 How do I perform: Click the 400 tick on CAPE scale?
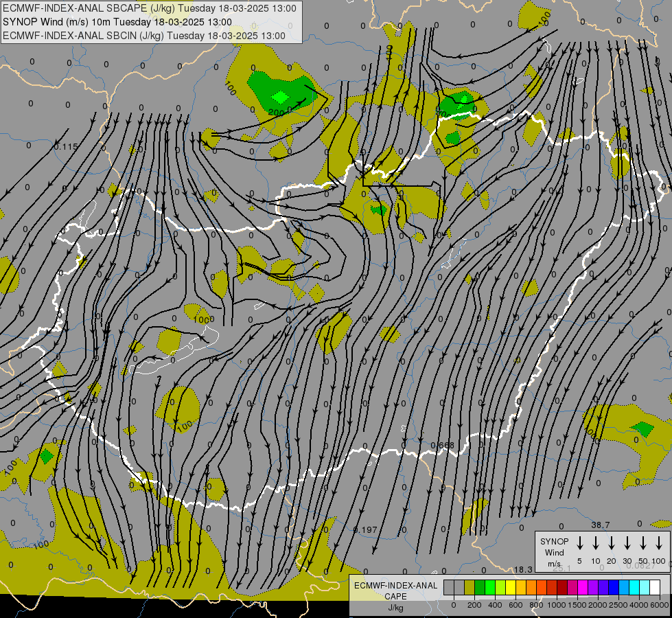coord(495,605)
